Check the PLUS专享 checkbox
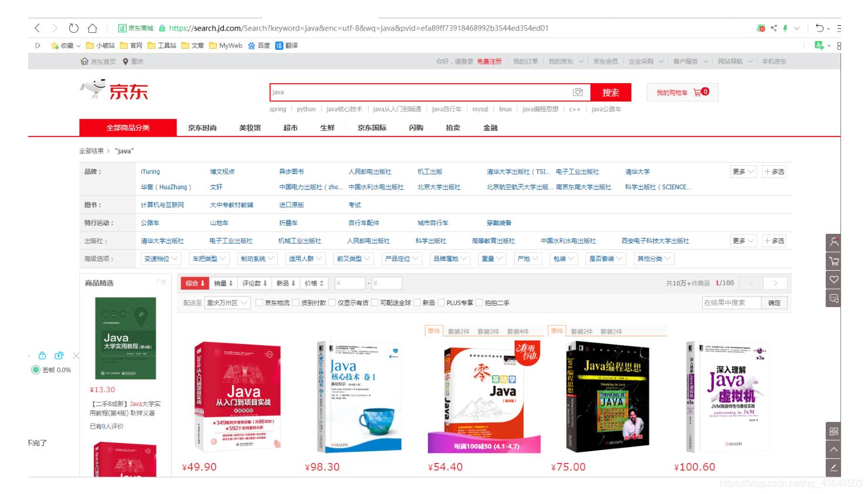 click(441, 302)
